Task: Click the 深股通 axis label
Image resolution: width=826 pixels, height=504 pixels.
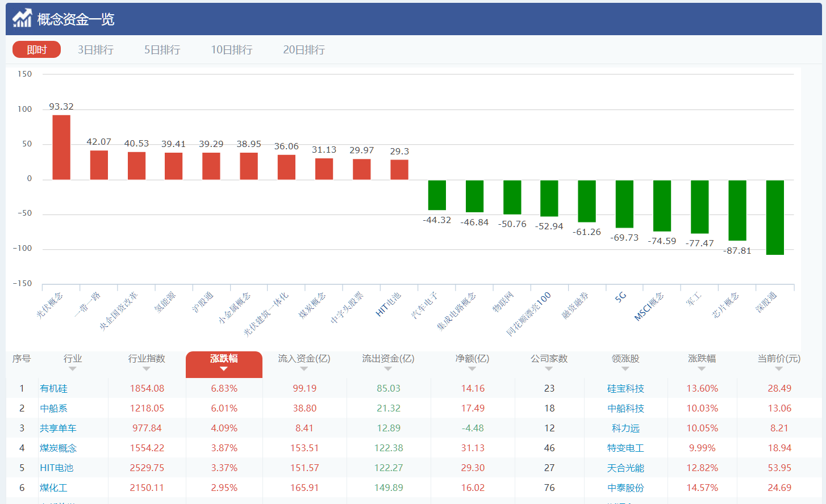Action: [x=765, y=302]
